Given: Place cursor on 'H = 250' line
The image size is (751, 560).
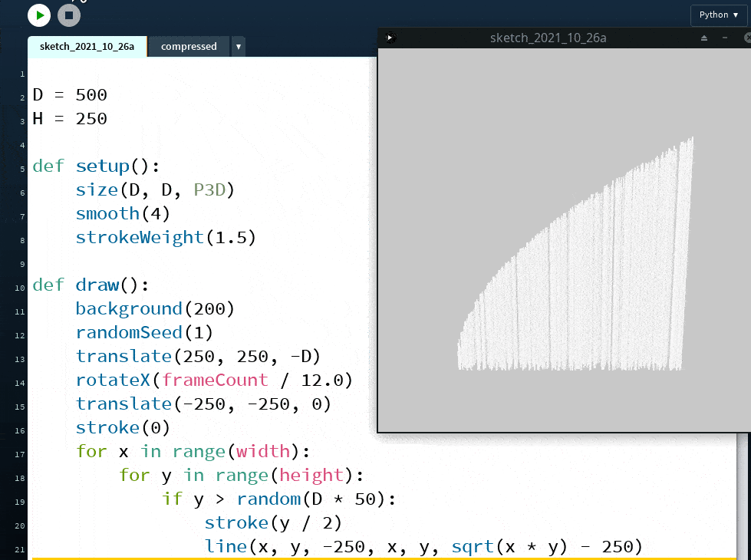Looking at the screenshot, I should click(x=70, y=119).
